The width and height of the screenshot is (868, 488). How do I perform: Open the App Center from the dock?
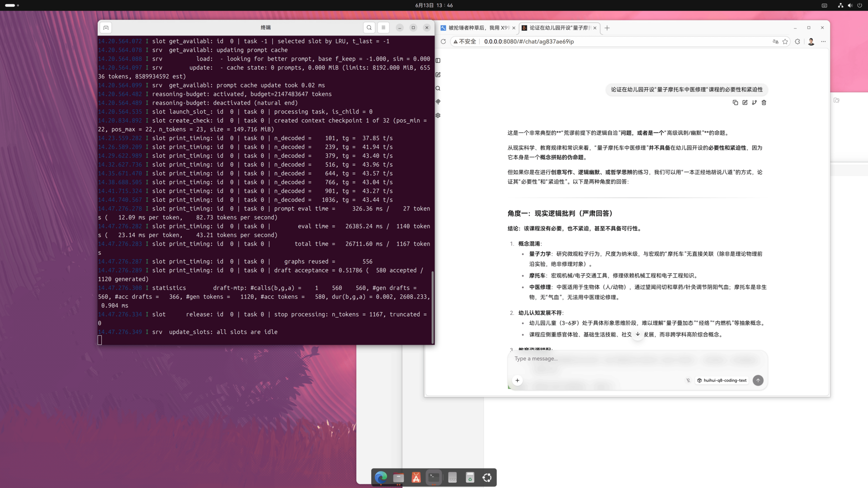click(416, 477)
